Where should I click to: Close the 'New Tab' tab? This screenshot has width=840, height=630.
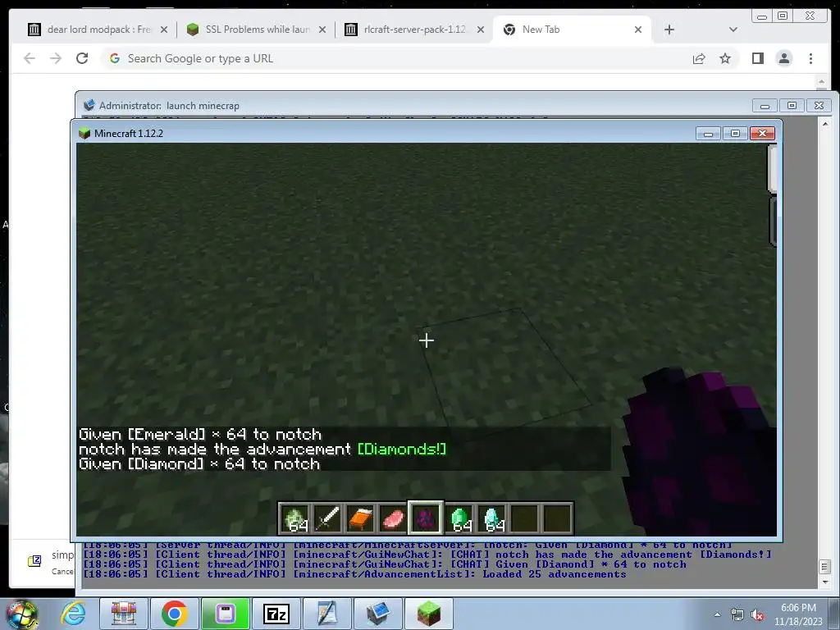tap(638, 30)
